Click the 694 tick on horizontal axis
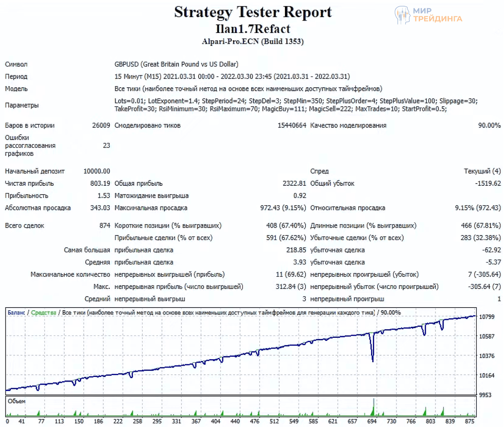This screenshot has width=504, height=427. 372,421
